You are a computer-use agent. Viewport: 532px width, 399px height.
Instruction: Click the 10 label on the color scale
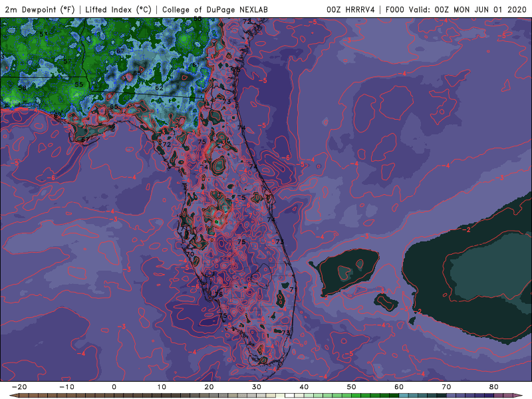click(x=162, y=387)
